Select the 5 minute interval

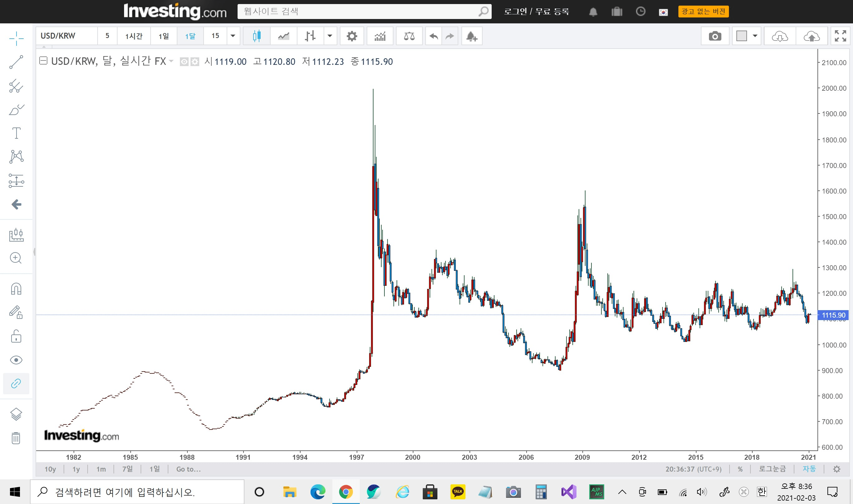pos(107,36)
